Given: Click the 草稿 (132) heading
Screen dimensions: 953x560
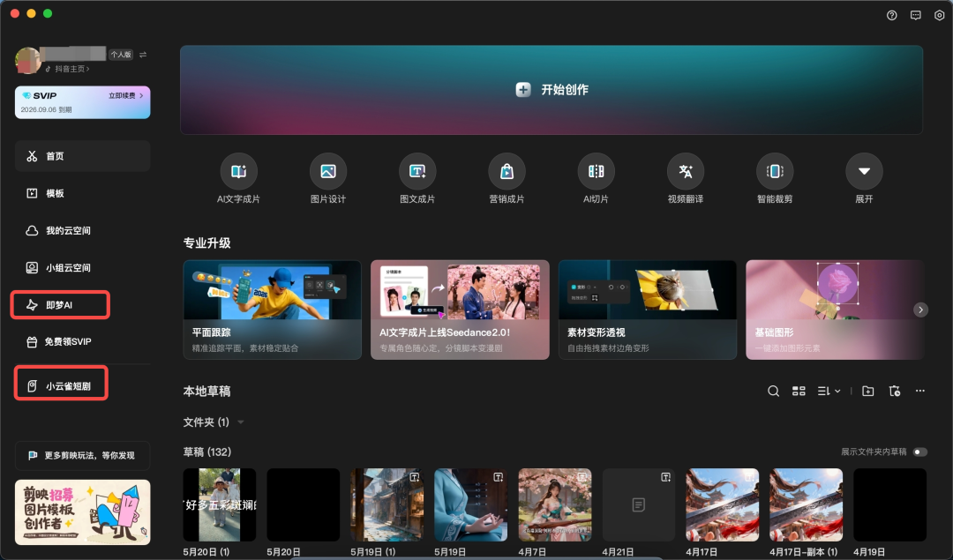Looking at the screenshot, I should point(207,452).
